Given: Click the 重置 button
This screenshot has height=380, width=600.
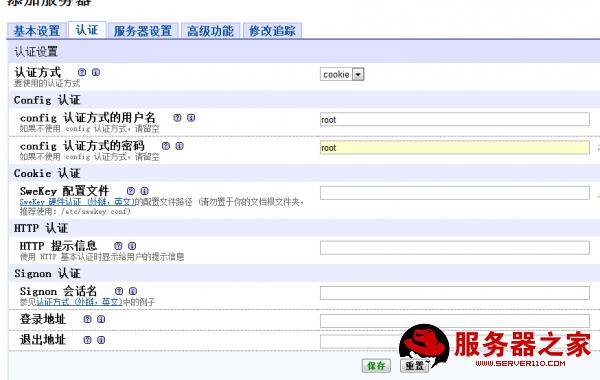Looking at the screenshot, I should (x=414, y=366).
